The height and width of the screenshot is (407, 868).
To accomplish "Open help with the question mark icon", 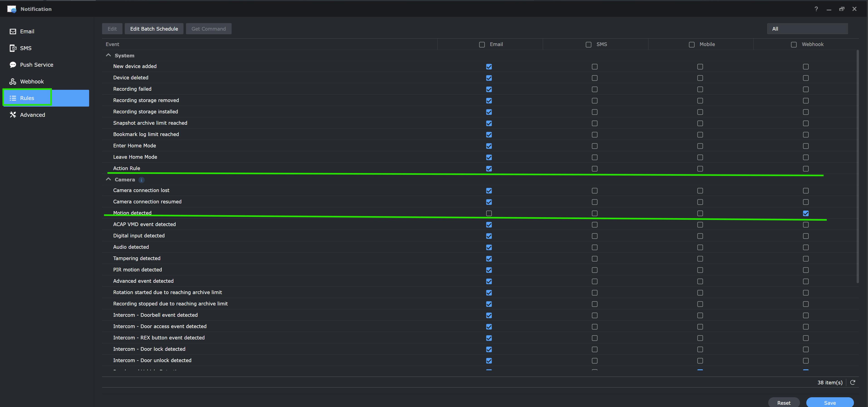I will [816, 9].
